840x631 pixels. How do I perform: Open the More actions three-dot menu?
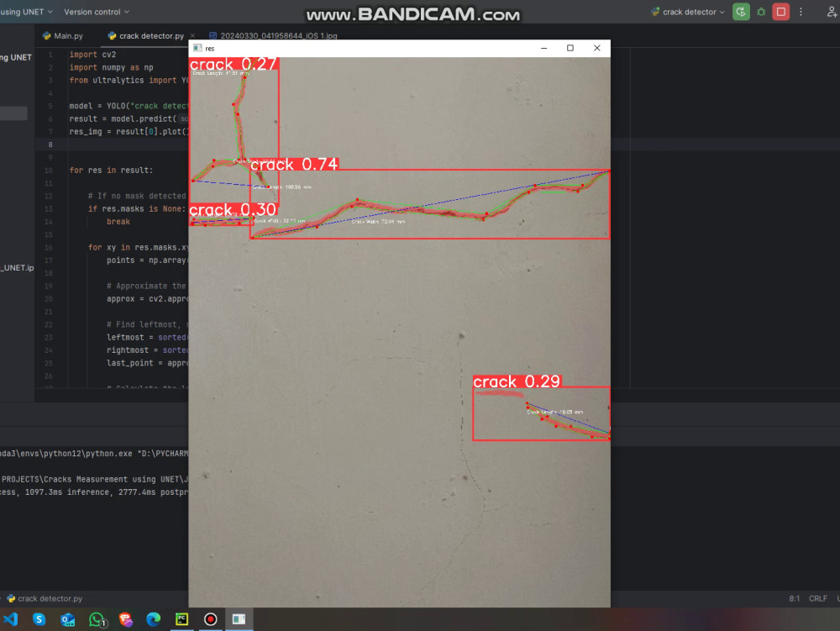coord(801,12)
